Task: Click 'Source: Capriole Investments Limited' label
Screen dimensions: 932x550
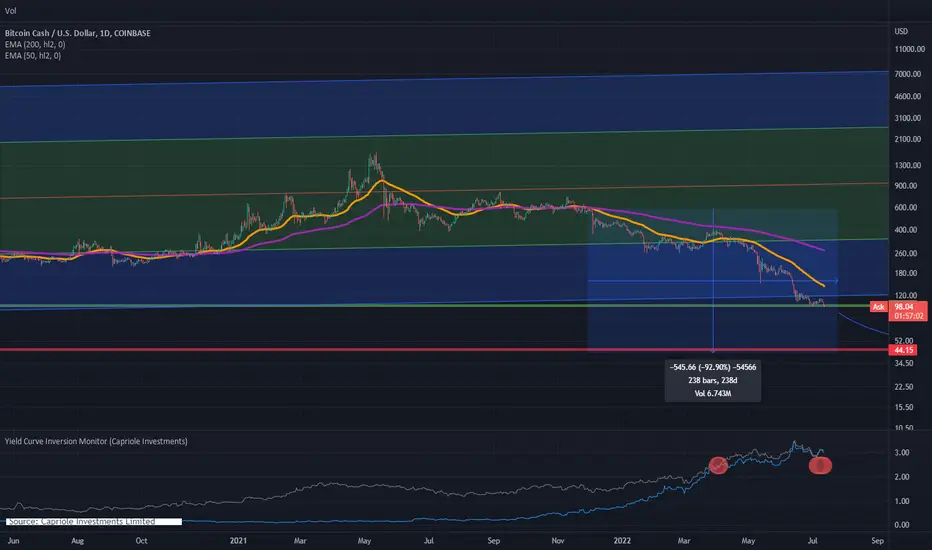Action: [94, 521]
